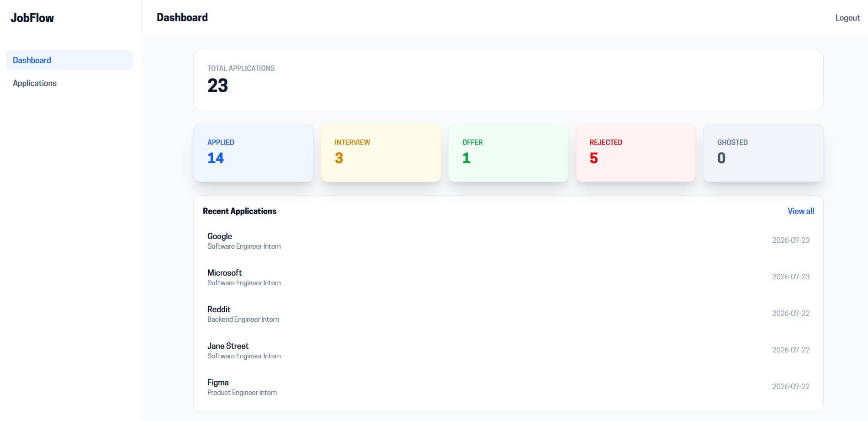Open the Microsoft application row
Screen dimensions: 868x421
tap(508, 277)
